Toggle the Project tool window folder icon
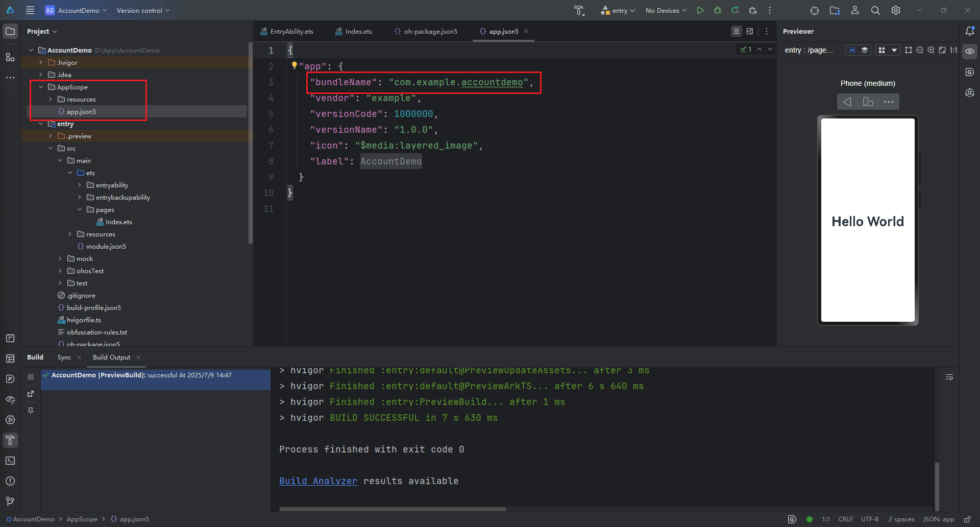The width and height of the screenshot is (980, 527). pyautogui.click(x=10, y=31)
